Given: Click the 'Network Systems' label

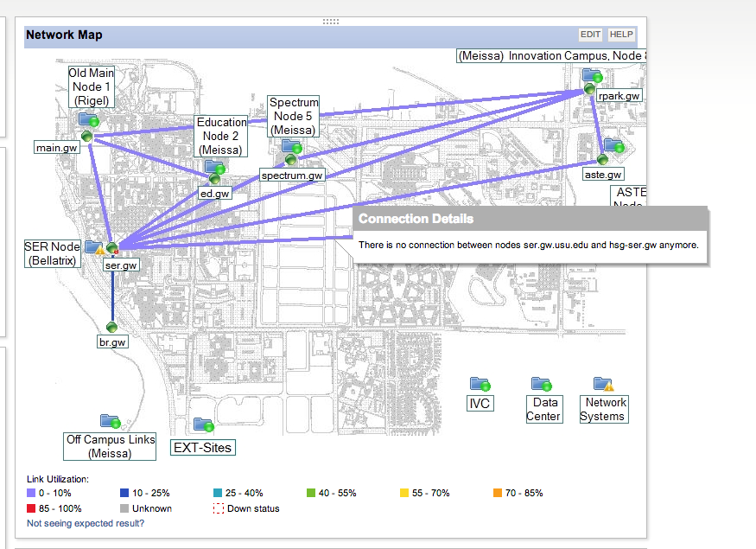Looking at the screenshot, I should 604,410.
